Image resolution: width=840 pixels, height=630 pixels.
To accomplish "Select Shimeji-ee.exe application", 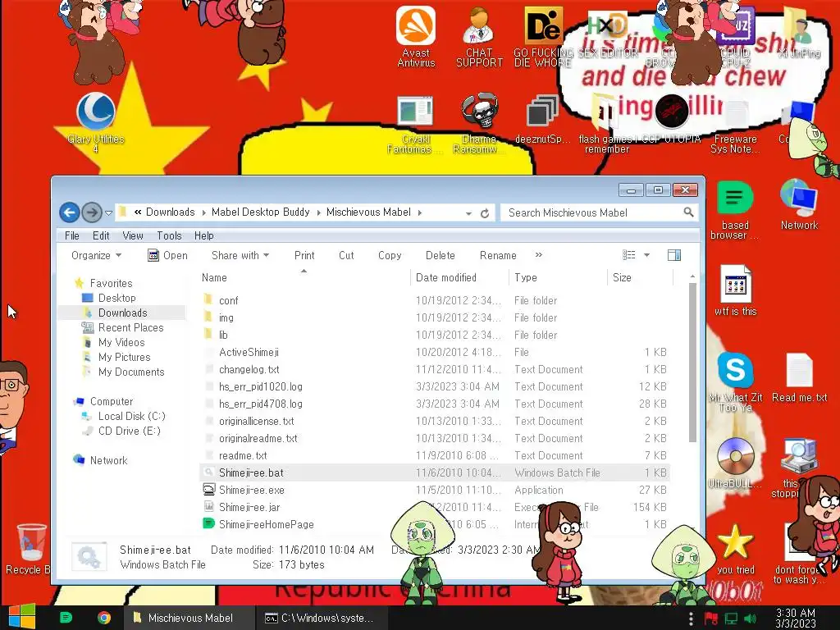I will click(x=435, y=490).
